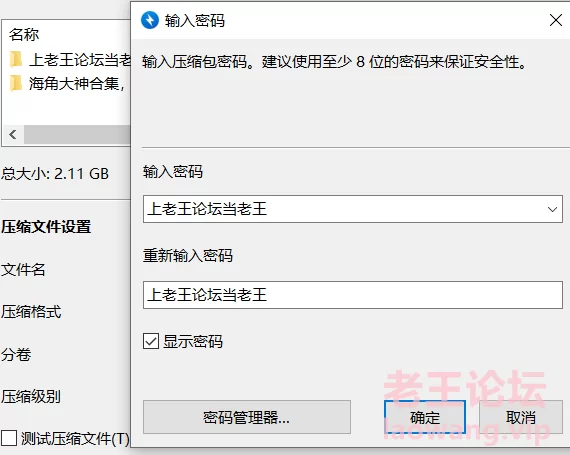Click the Bandizip lightning icon in dialog title
Viewport: 570px width, 455px height.
point(150,20)
